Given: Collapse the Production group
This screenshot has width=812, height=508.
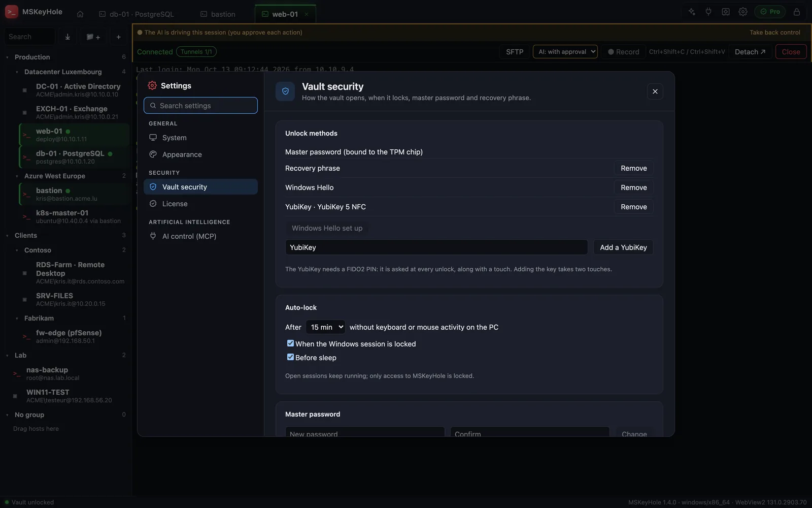Looking at the screenshot, I should coord(7,57).
